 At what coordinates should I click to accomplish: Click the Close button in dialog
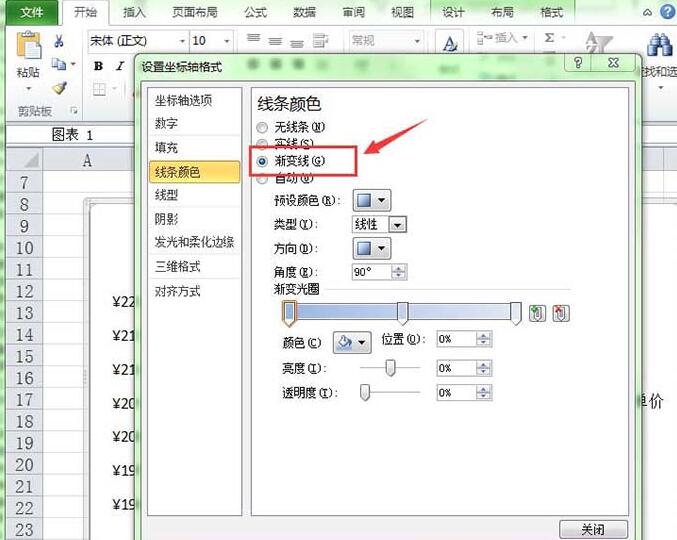click(593, 529)
